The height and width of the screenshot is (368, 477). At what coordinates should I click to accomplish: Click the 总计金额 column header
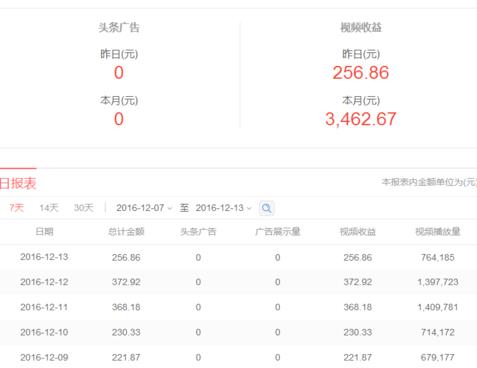(126, 232)
